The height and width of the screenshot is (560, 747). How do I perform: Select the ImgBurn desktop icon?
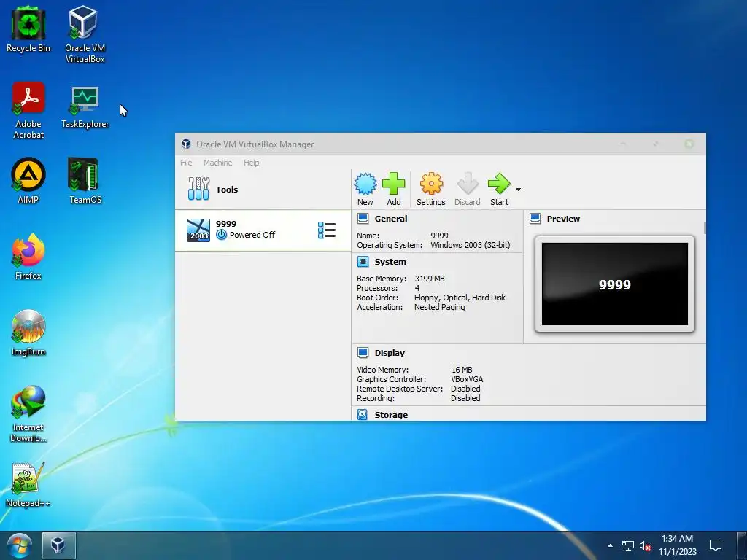coord(28,332)
